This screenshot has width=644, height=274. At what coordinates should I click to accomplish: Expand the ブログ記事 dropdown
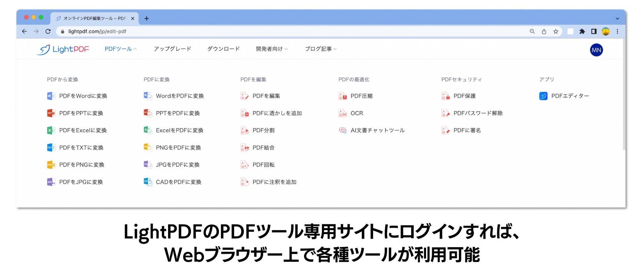pos(321,49)
